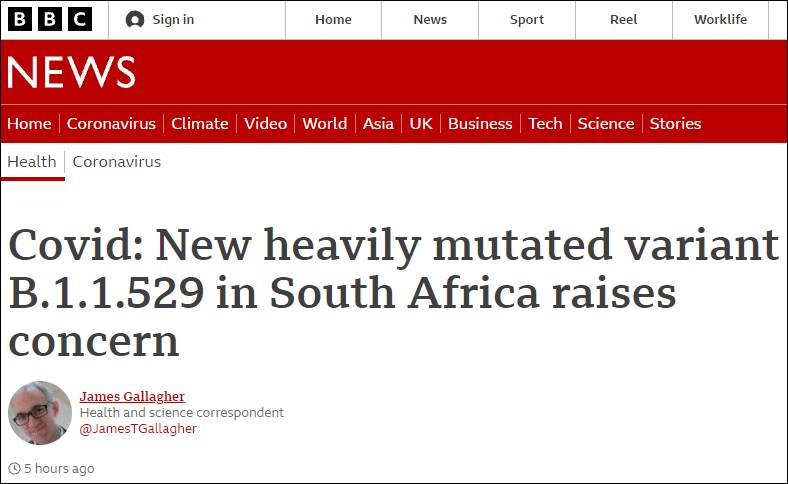Select Coronavirus in the red news menu
788x484 pixels.
coord(111,124)
